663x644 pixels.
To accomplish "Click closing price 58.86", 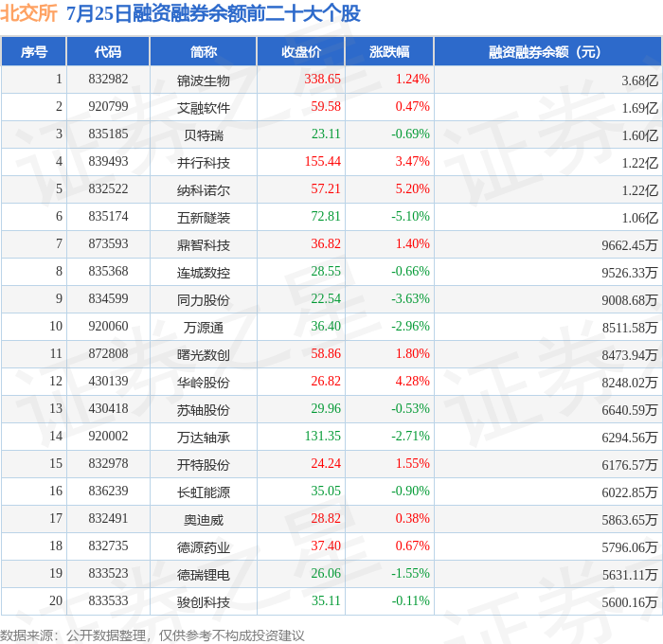I will pyautogui.click(x=326, y=354).
